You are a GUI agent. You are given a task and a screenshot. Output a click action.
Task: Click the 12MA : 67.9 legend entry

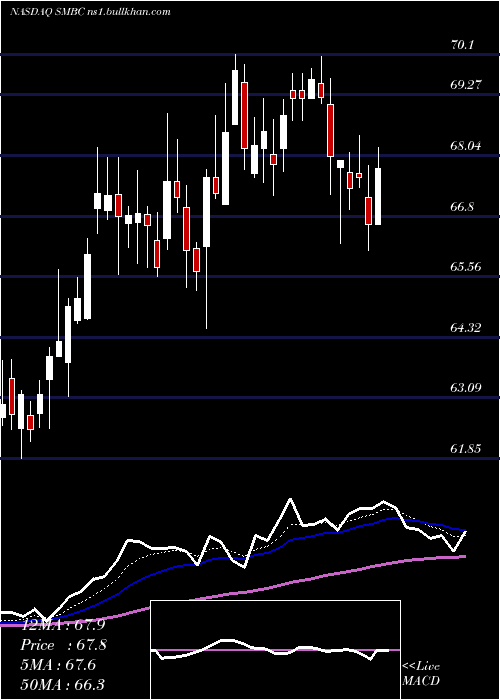tap(63, 625)
